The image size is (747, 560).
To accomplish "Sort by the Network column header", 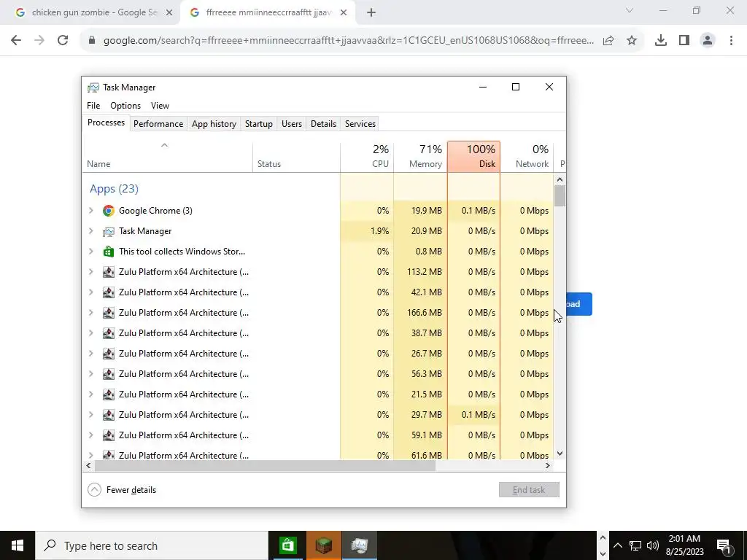I will pyautogui.click(x=527, y=157).
